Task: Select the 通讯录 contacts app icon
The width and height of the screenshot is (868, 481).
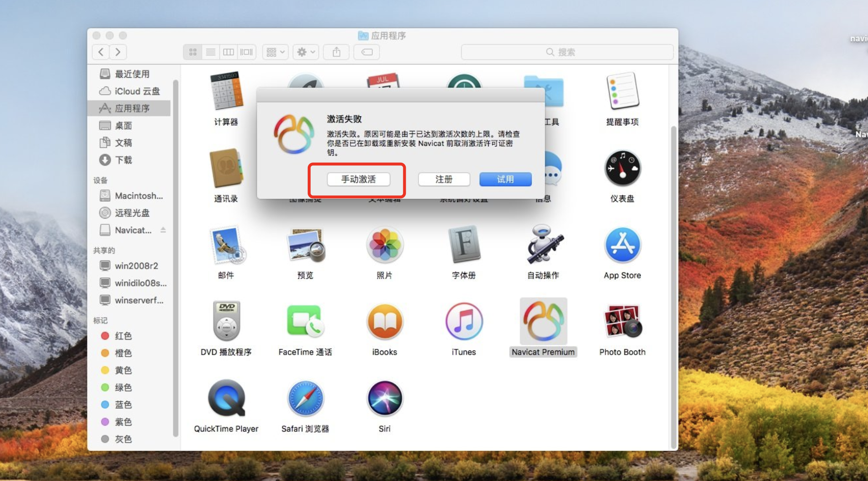Action: click(x=226, y=168)
